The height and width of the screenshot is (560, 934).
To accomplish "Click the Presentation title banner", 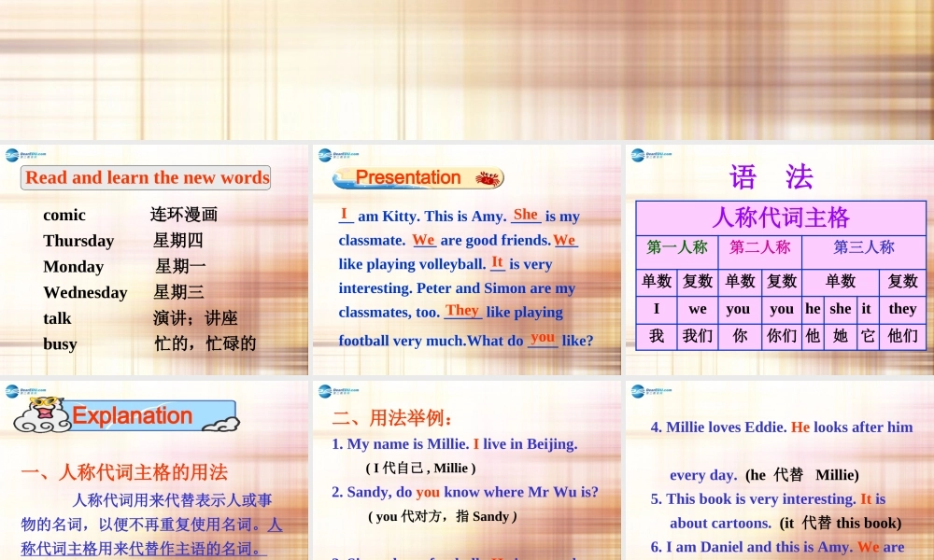I will tap(410, 177).
